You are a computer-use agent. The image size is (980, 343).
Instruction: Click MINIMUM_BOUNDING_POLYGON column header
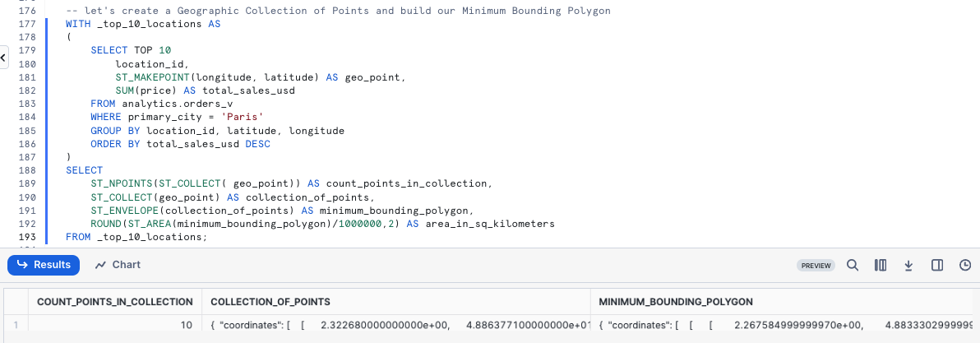[676, 302]
